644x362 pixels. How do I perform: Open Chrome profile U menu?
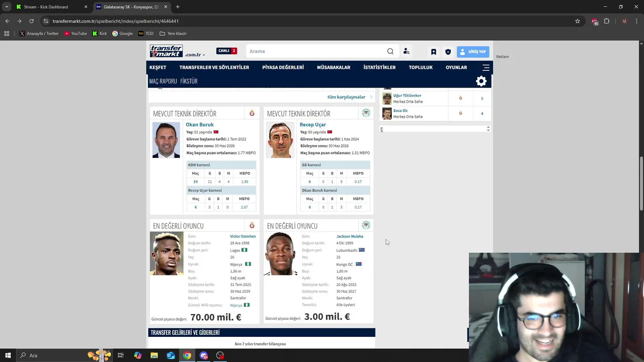[x=624, y=21]
